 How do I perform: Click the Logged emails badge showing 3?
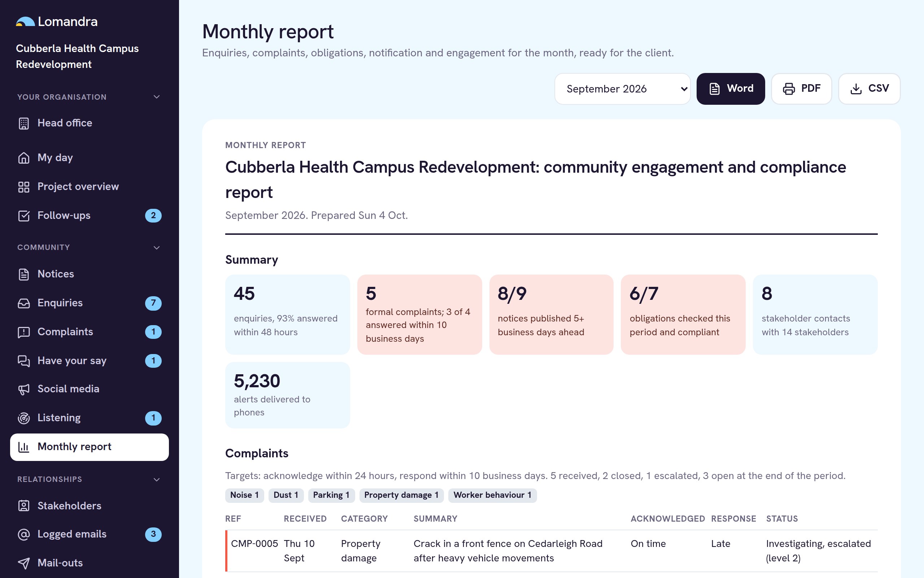pos(153,534)
